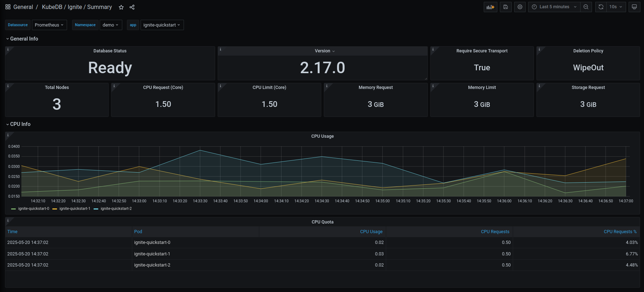Toggle ignite-quickstart-1 series in legend
644x292 pixels.
(x=75, y=209)
